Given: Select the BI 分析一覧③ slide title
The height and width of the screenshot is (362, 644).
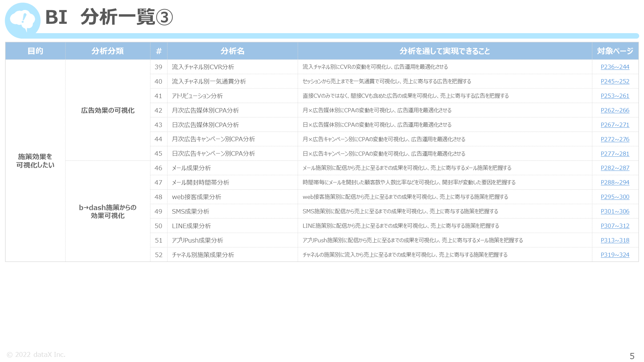Looking at the screenshot, I should (109, 17).
